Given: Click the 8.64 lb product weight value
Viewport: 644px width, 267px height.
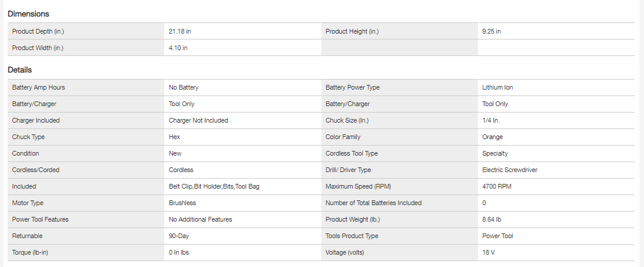Looking at the screenshot, I should (x=491, y=219).
